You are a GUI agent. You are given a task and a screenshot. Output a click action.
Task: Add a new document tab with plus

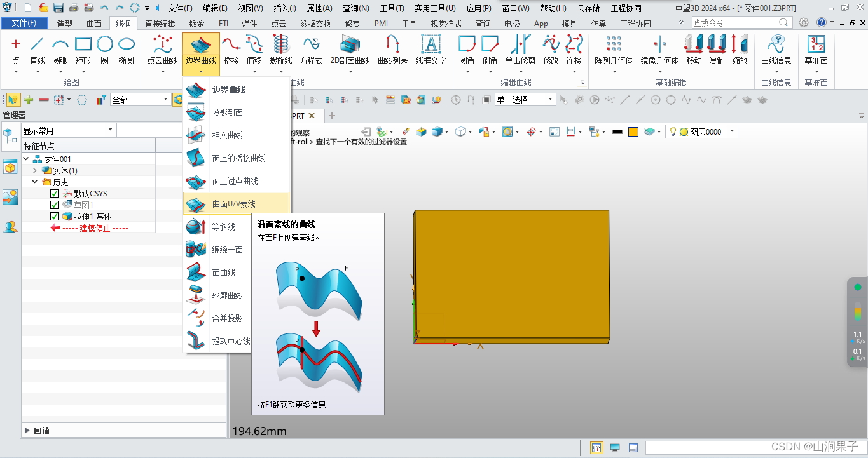click(331, 116)
